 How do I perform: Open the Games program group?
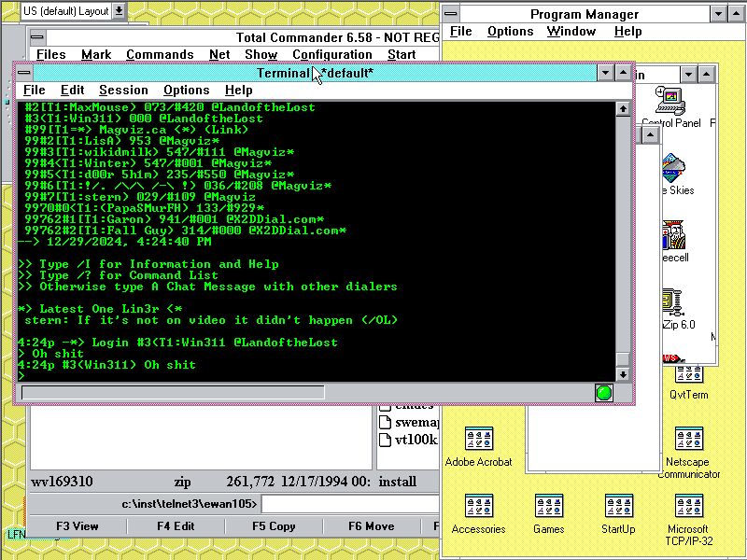(548, 507)
